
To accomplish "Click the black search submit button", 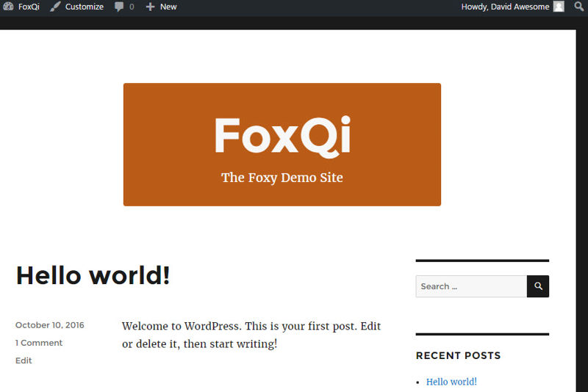I will pyautogui.click(x=538, y=286).
